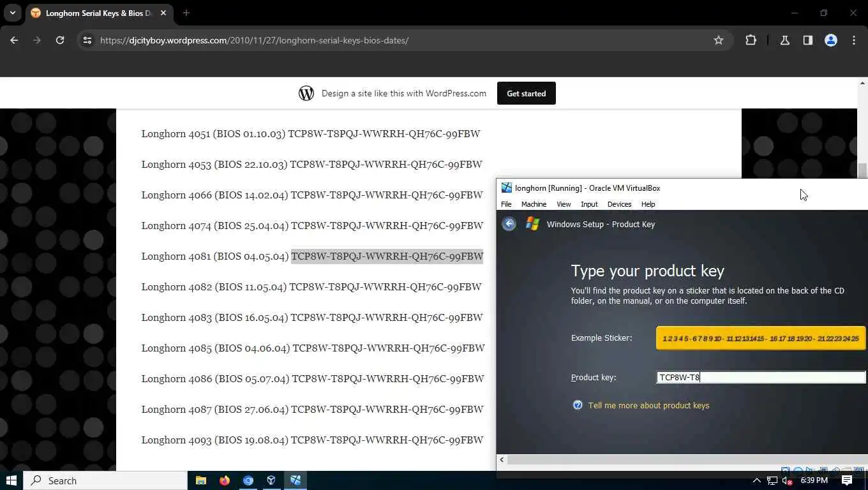Open the VirtualBox Help menu
The image size is (868, 490).
coord(648,204)
